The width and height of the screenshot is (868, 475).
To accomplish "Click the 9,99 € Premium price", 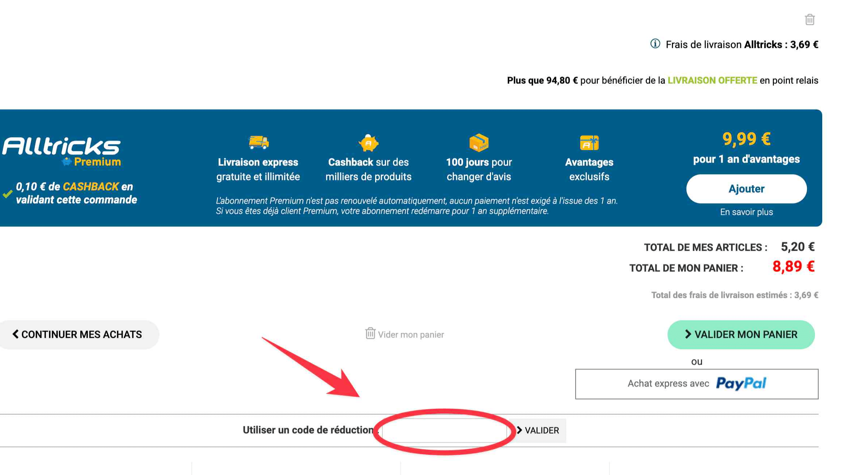I will (746, 139).
